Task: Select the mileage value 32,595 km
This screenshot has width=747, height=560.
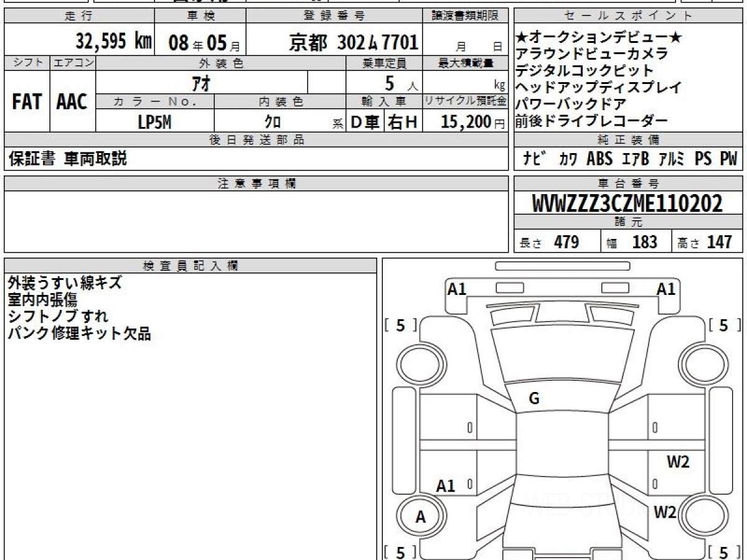Action: (114, 42)
